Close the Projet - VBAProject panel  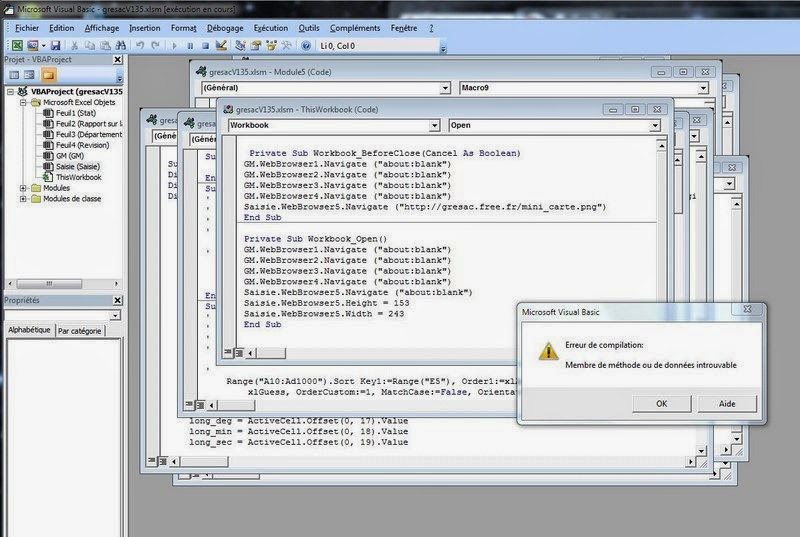pos(118,60)
